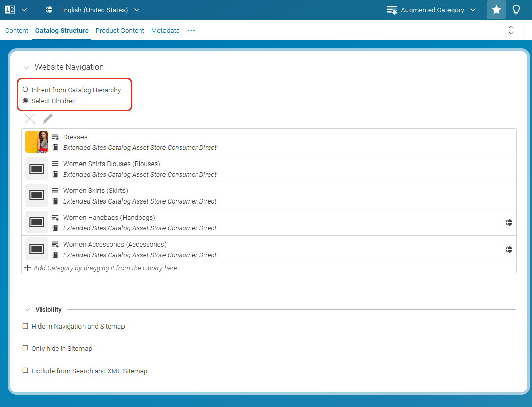
Task: Enable Hide in Navigation and Sitemap
Action: click(25, 326)
